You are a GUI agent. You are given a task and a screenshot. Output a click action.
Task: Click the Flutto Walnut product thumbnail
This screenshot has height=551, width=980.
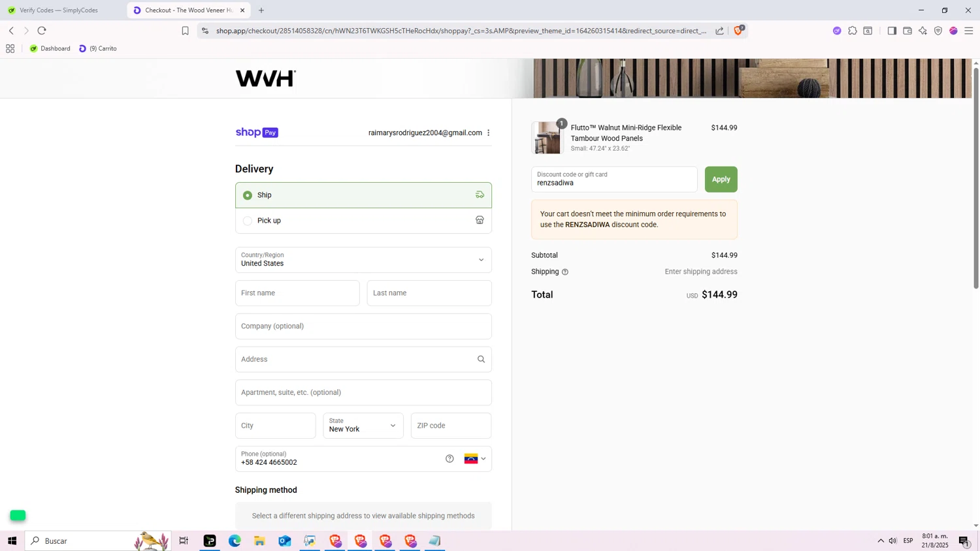(x=547, y=138)
